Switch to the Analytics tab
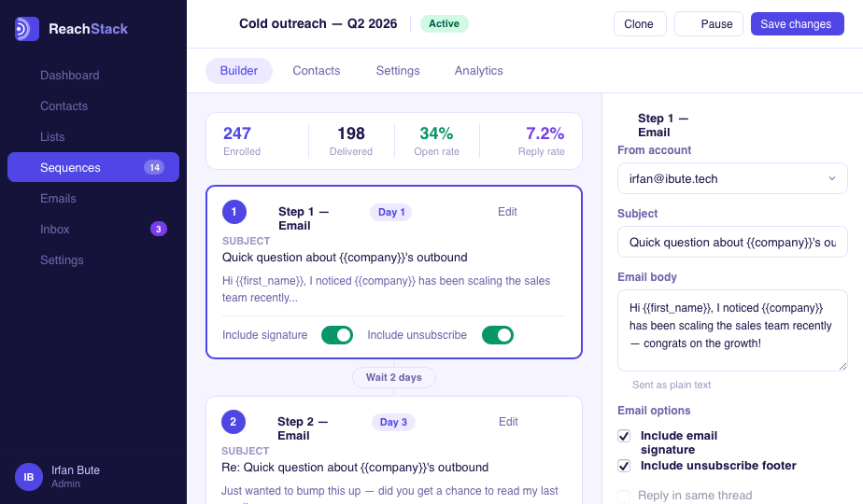863x504 pixels. 478,70
